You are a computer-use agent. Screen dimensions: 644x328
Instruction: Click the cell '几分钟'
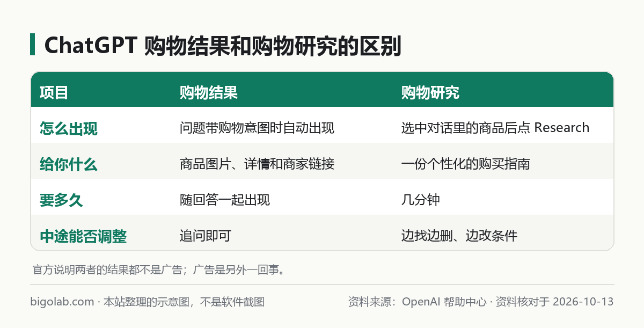[x=421, y=200]
